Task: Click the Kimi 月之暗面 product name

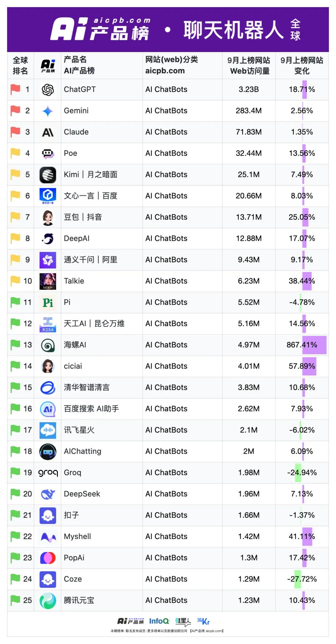Action: [91, 174]
